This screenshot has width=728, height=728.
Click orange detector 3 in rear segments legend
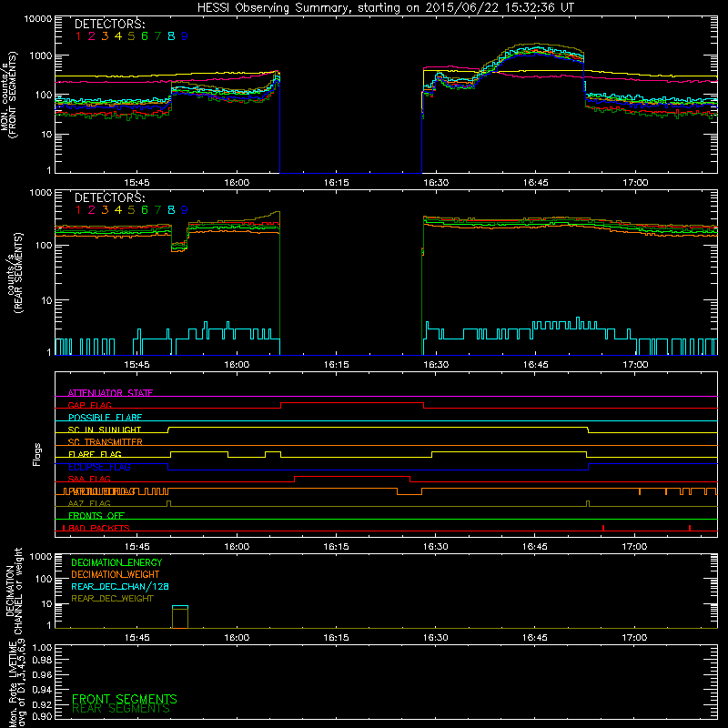pos(105,210)
